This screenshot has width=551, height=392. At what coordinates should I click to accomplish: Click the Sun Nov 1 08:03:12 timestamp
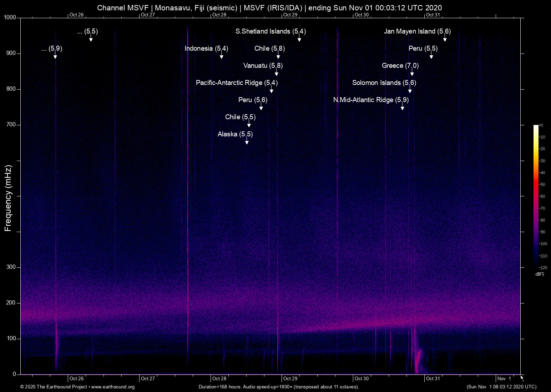(501, 387)
